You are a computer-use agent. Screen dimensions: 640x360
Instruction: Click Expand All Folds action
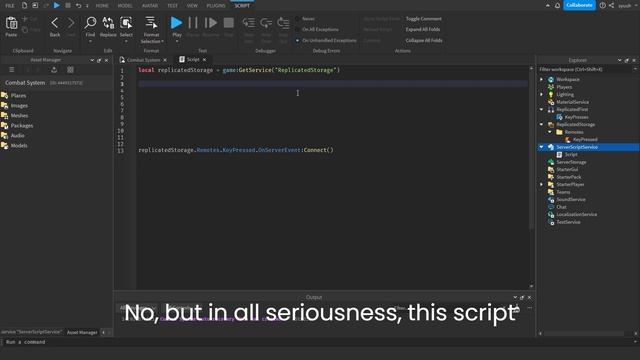422,29
